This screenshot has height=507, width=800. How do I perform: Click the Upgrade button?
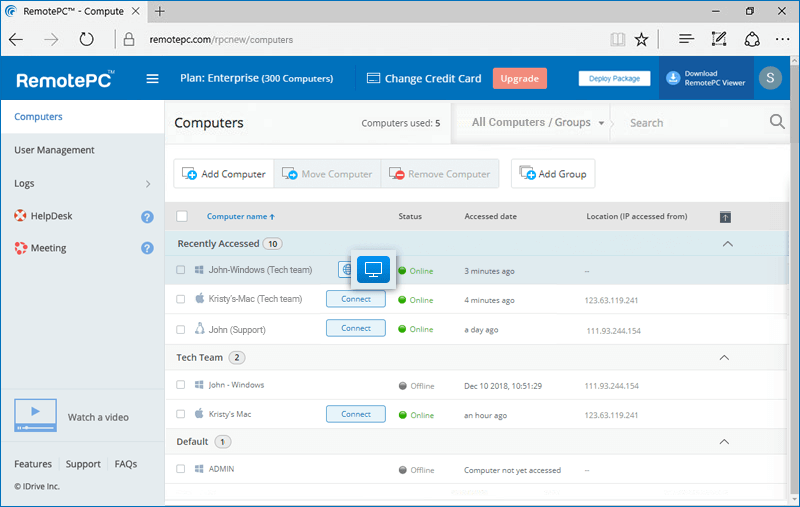519,78
